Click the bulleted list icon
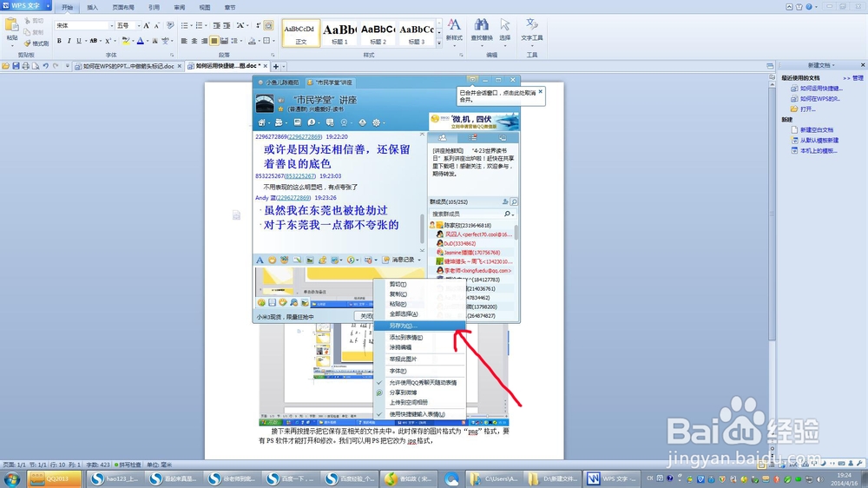Viewport: 868px width, 488px height. [x=184, y=25]
